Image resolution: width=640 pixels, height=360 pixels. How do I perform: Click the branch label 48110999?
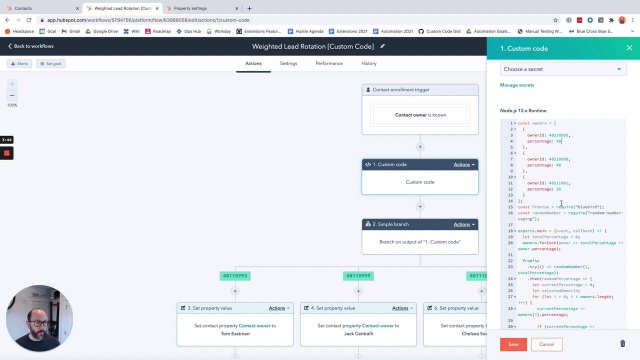(x=358, y=276)
